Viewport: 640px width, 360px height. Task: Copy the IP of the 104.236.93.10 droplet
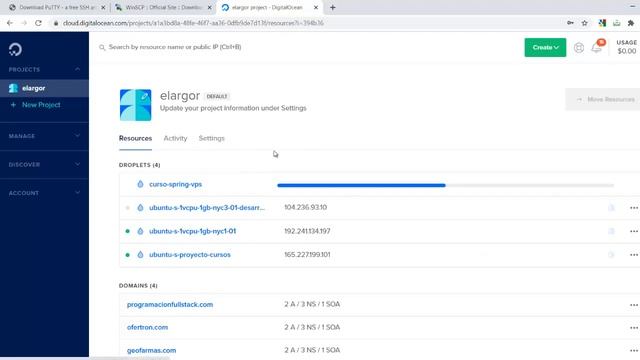click(611, 208)
